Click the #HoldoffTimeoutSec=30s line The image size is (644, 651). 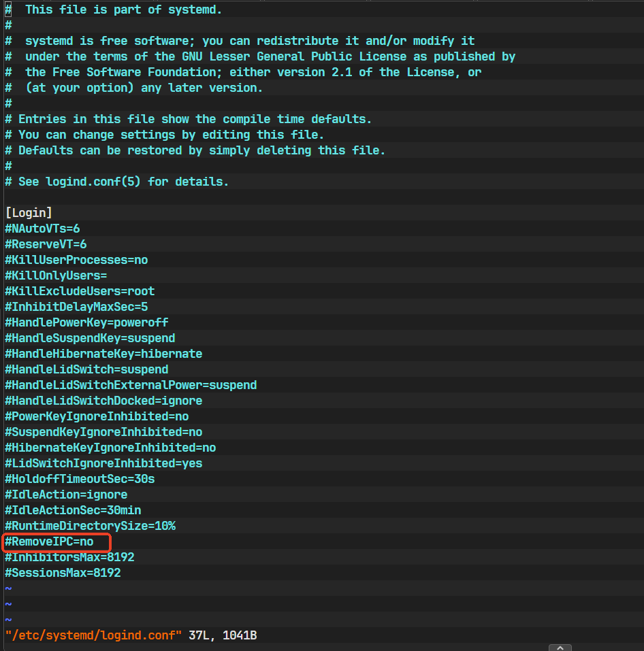[x=80, y=479]
